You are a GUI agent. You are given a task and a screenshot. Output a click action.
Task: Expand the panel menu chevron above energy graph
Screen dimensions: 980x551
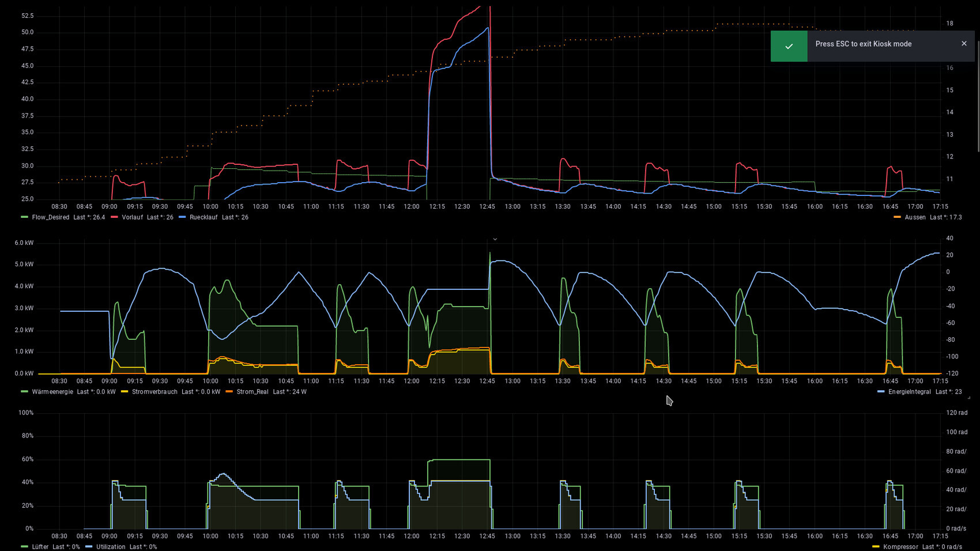pyautogui.click(x=495, y=239)
